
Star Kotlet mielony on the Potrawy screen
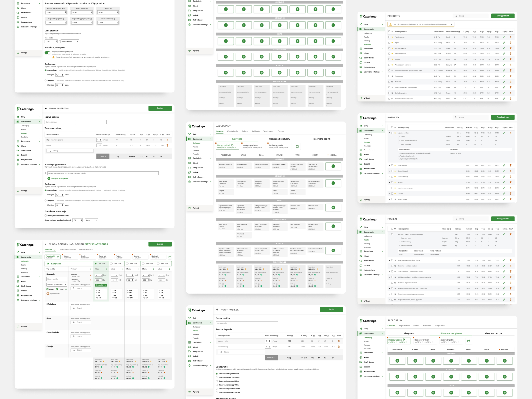(395, 165)
